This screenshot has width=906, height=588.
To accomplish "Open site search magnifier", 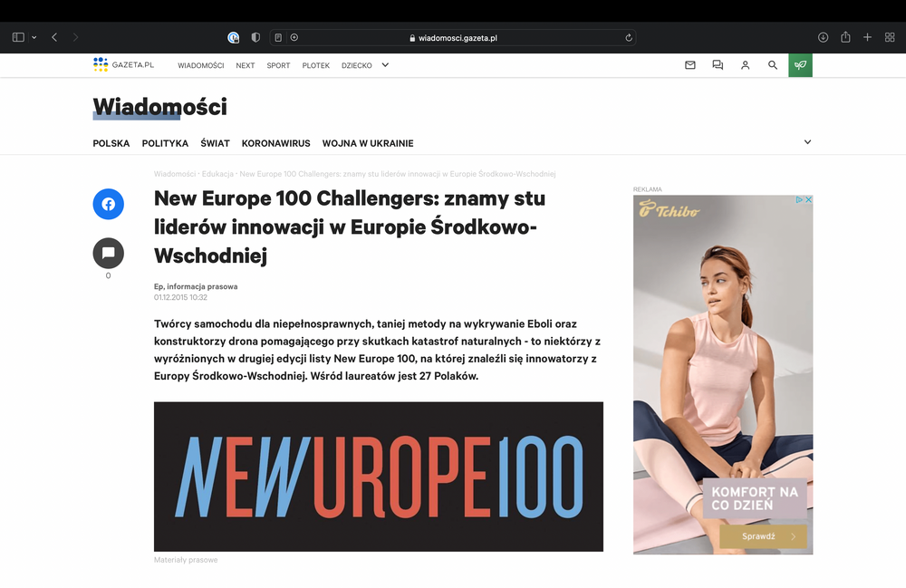I will [773, 65].
